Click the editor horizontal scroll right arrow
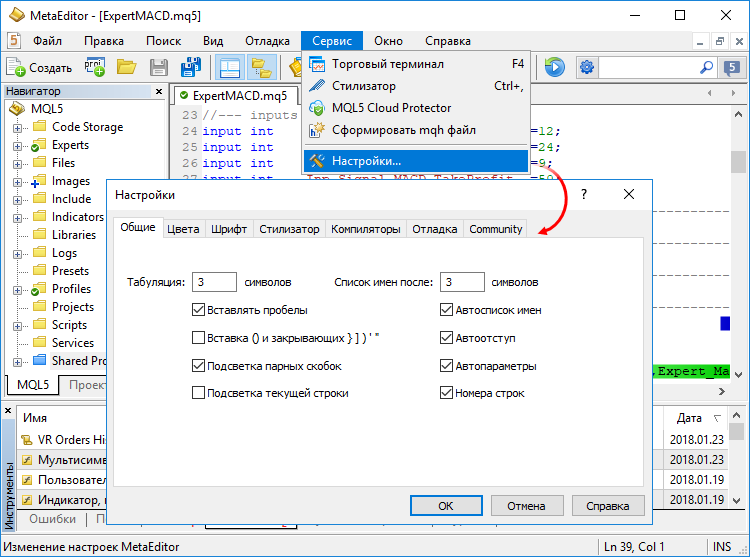The image size is (750, 557). (722, 392)
